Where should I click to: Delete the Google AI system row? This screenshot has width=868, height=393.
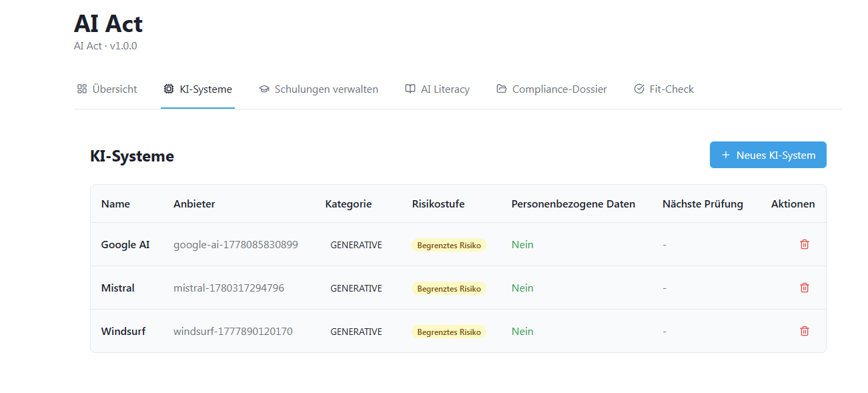point(805,244)
